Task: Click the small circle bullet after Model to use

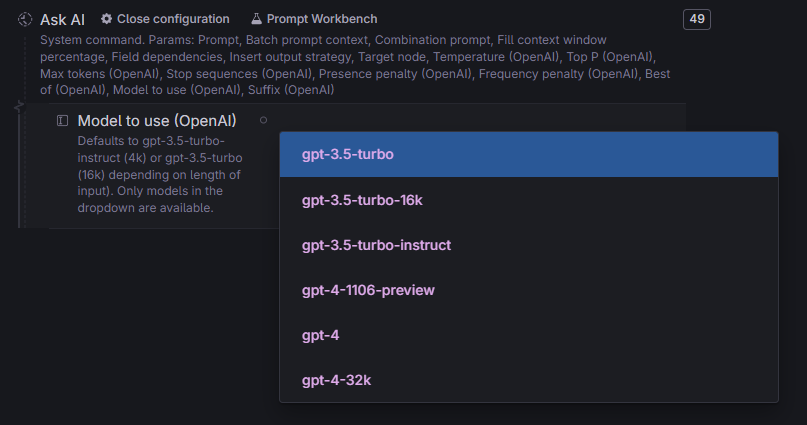Action: point(264,120)
